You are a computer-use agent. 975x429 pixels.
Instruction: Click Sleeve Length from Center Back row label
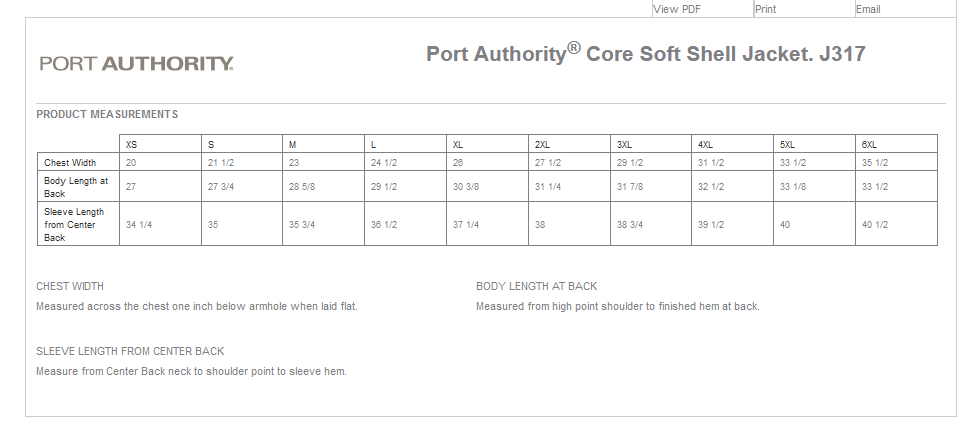point(75,224)
